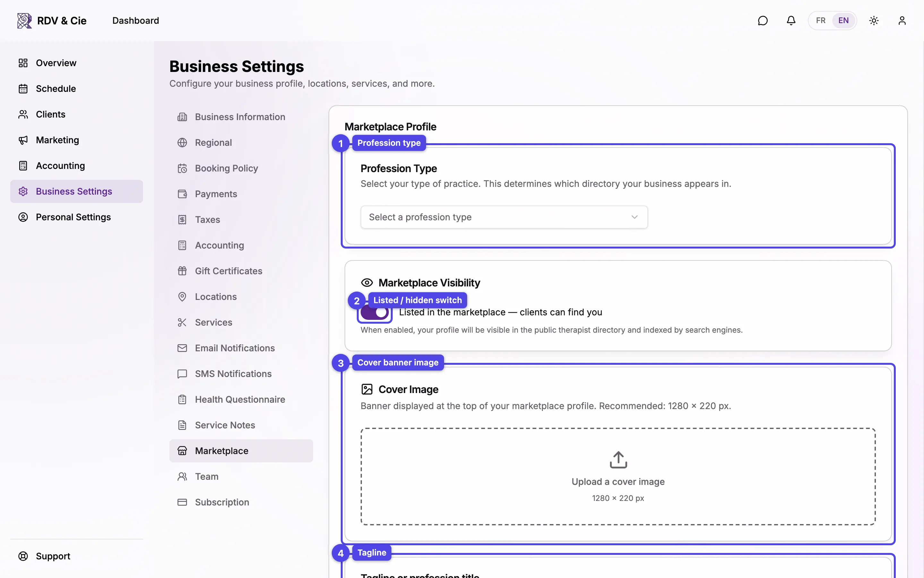Open the user account icon
This screenshot has width=924, height=578.
(902, 21)
